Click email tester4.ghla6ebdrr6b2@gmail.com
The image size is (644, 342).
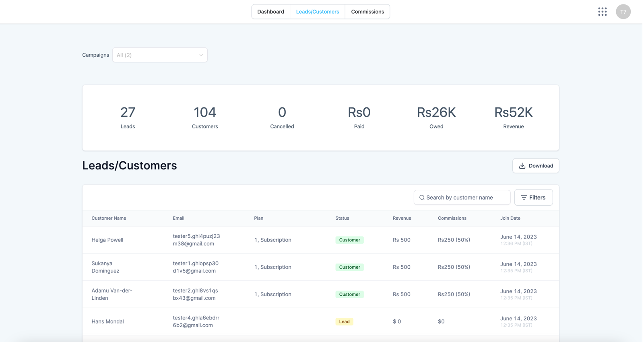click(x=196, y=321)
